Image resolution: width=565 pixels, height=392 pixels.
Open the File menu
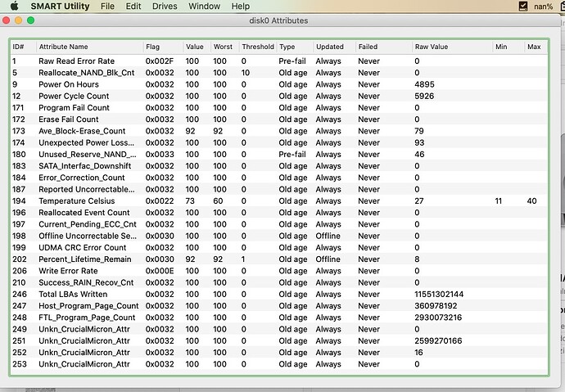(107, 6)
